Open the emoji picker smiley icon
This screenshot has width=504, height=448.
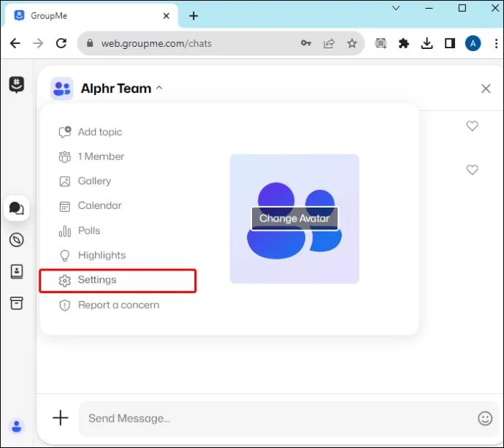485,419
